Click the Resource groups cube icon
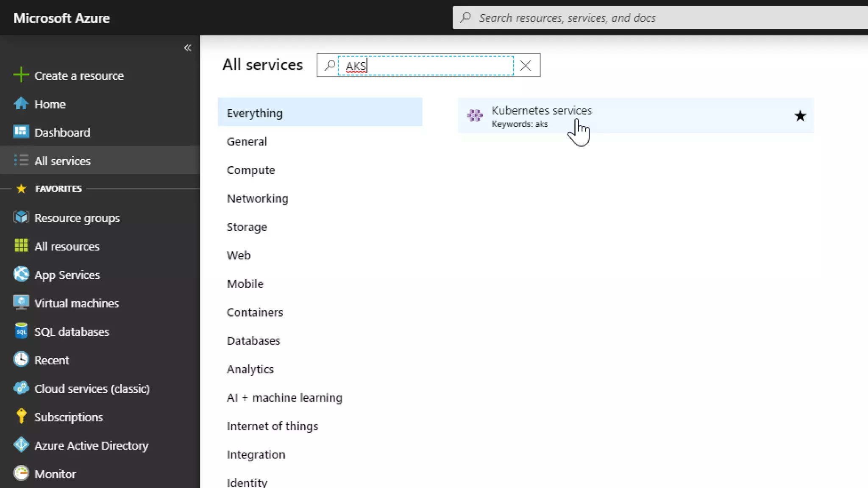The width and height of the screenshot is (868, 488). [21, 218]
